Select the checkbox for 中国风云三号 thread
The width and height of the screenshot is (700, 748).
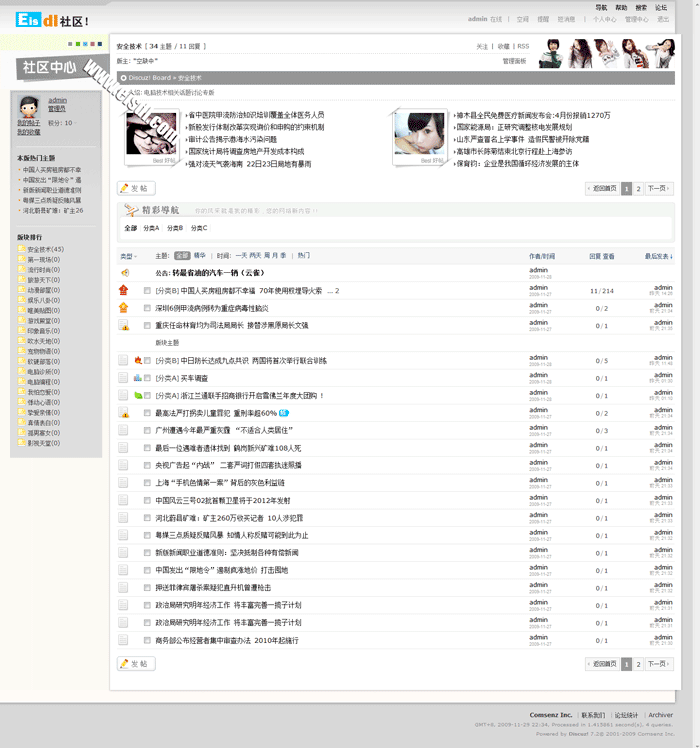coord(147,500)
